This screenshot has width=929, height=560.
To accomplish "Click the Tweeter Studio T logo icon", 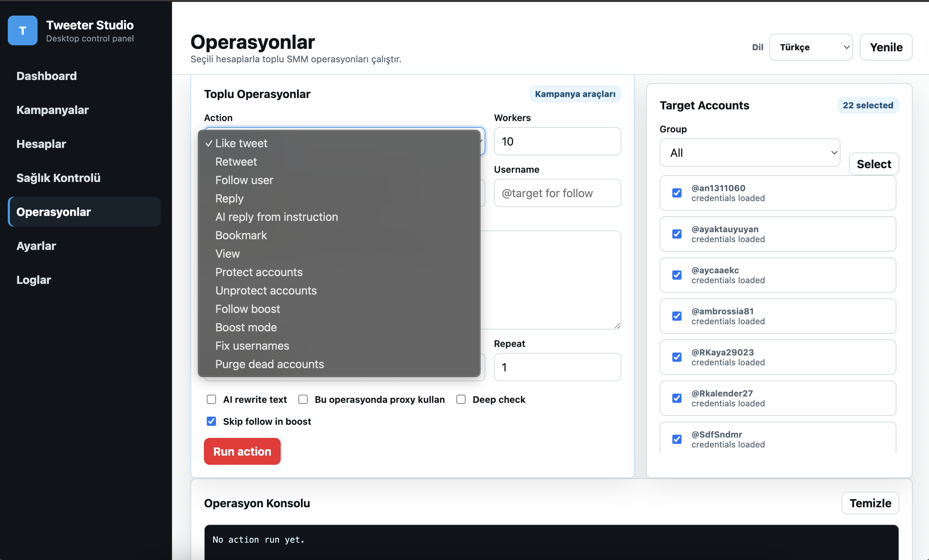I will point(23,30).
